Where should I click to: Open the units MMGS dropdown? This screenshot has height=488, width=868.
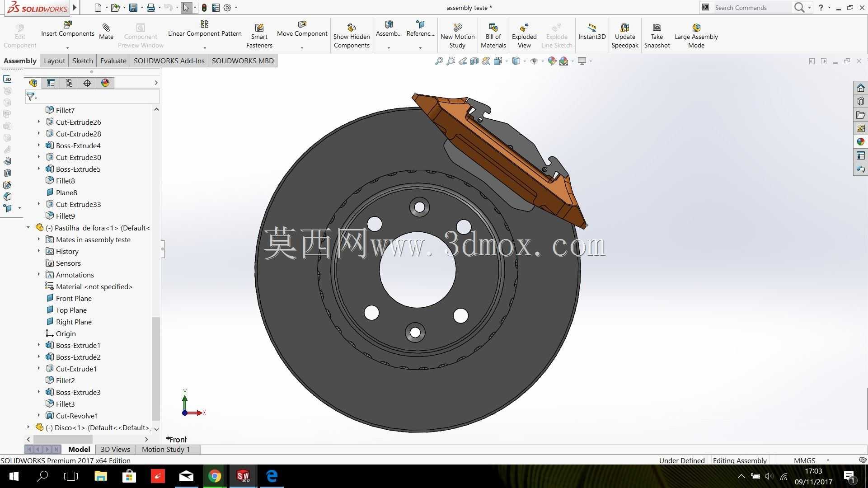(828, 460)
